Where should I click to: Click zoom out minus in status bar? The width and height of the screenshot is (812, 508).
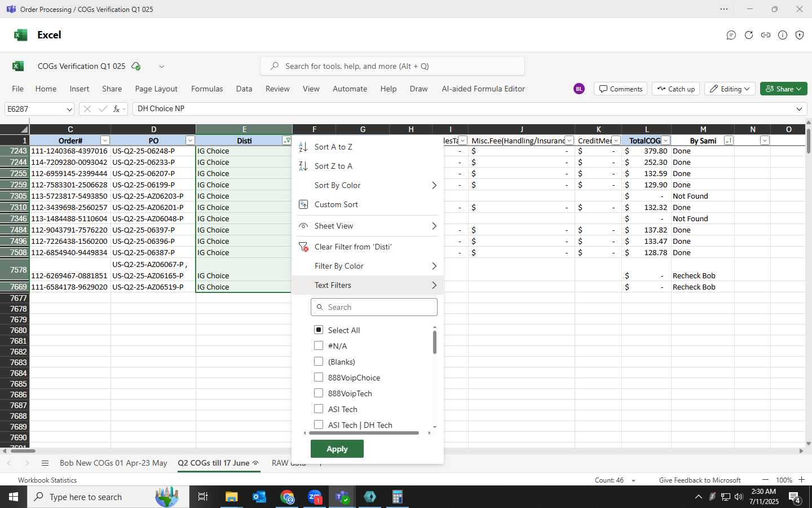coord(765,480)
